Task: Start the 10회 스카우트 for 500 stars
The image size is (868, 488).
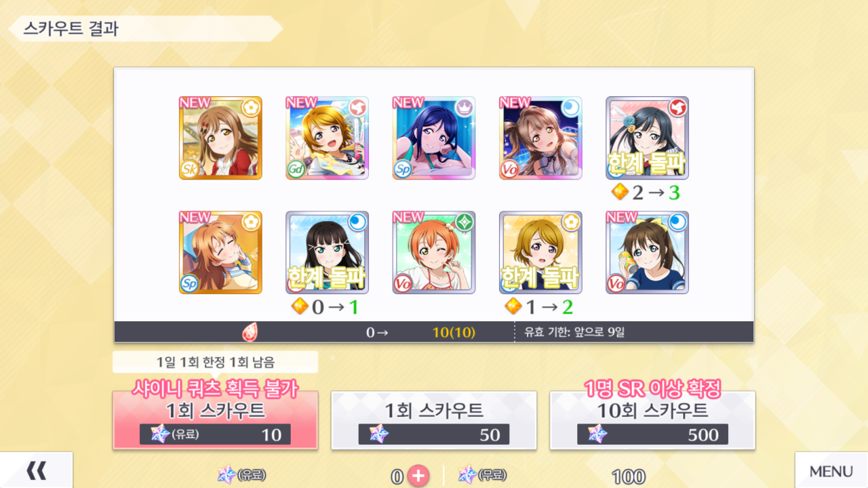Action: (x=652, y=420)
